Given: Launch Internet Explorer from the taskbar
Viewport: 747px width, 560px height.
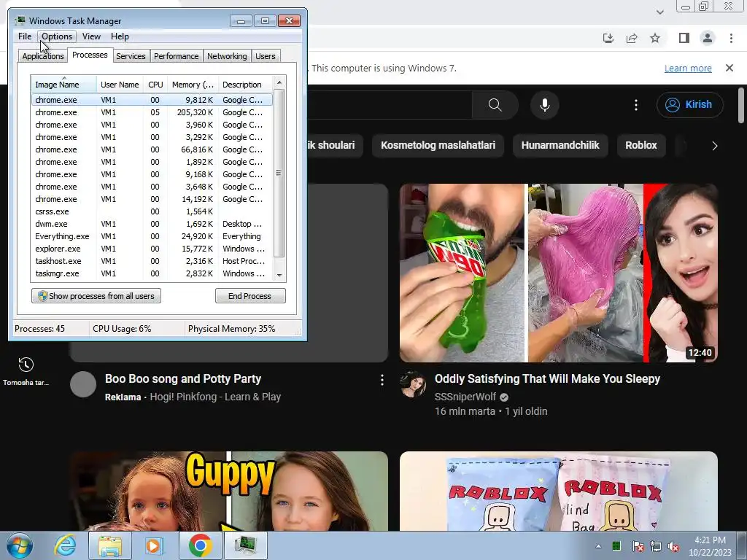Looking at the screenshot, I should coord(65,545).
